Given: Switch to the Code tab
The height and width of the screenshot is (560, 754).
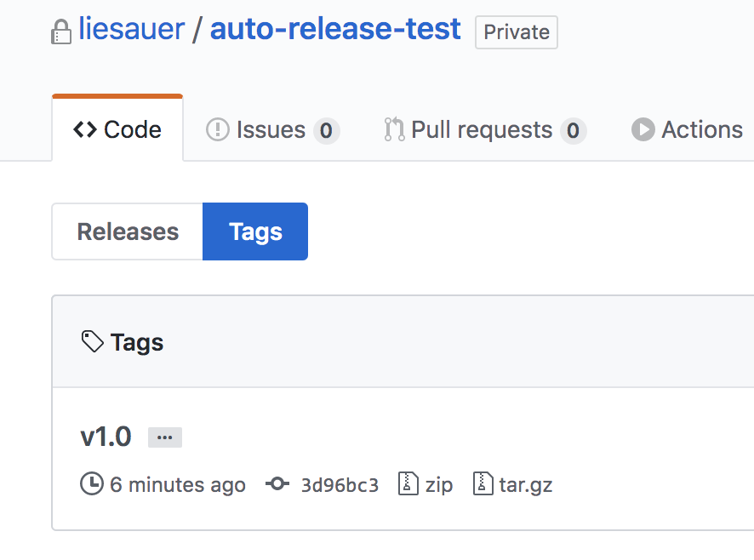Looking at the screenshot, I should coord(117,129).
